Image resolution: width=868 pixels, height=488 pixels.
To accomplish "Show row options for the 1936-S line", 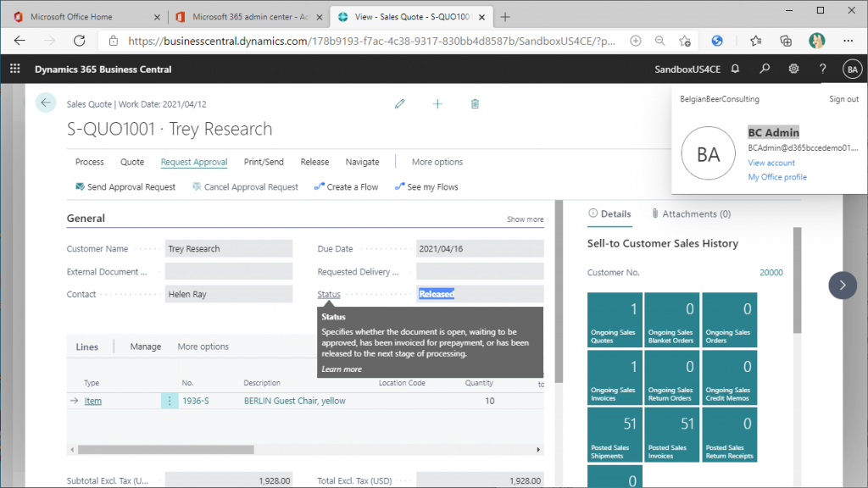I will click(x=170, y=401).
